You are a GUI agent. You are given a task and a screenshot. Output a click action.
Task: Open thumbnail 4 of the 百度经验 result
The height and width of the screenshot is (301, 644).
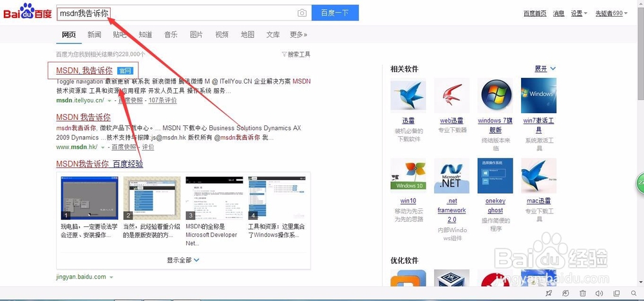tap(277, 198)
